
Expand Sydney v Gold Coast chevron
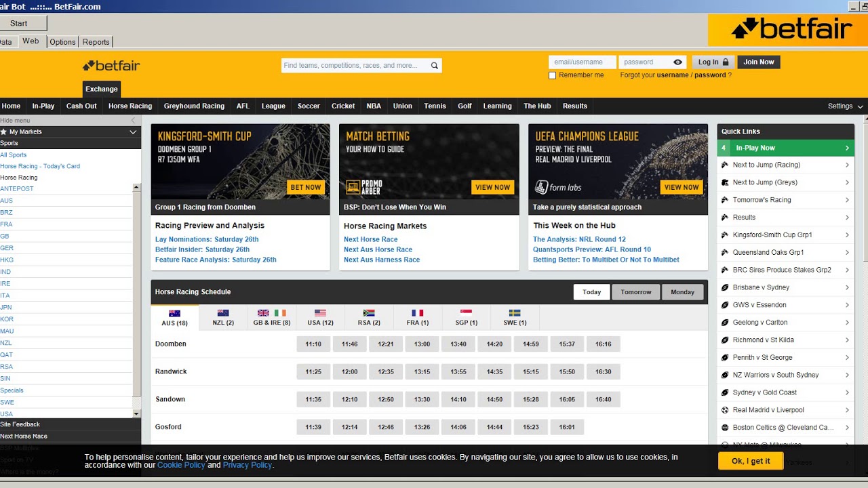[847, 392]
